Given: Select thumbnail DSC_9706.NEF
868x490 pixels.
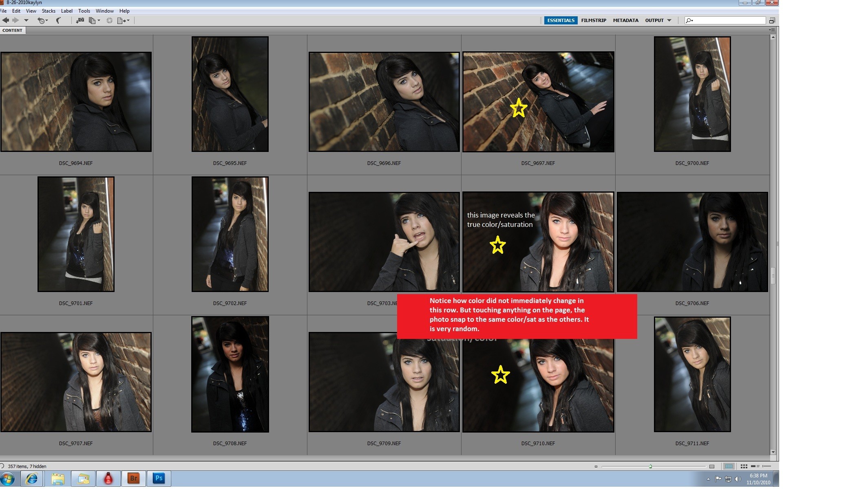Looking at the screenshot, I should coord(692,242).
